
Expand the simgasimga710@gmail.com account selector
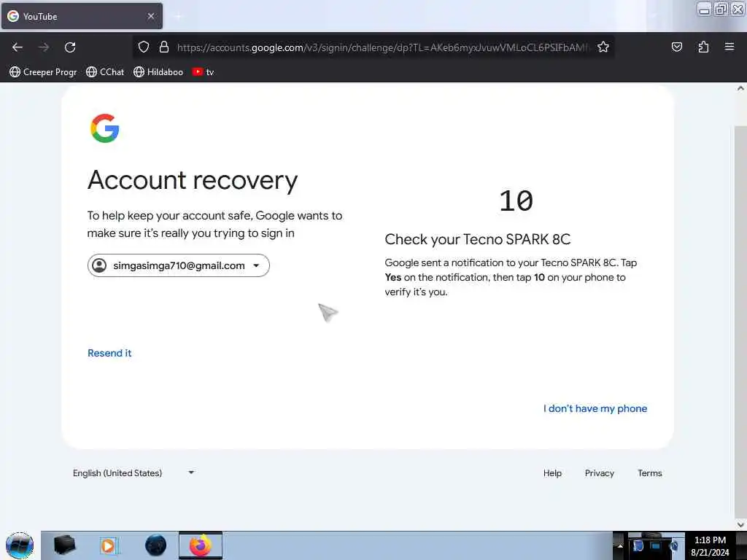pos(178,265)
